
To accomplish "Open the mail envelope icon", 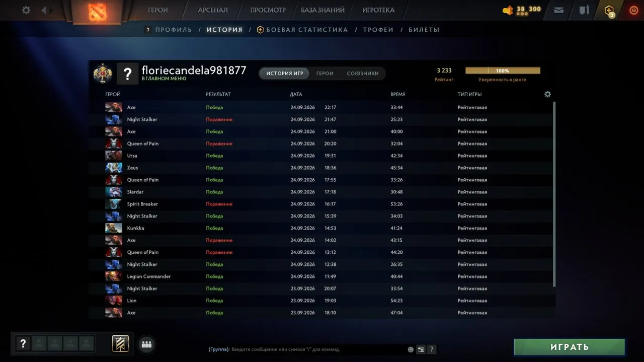I will pyautogui.click(x=558, y=10).
